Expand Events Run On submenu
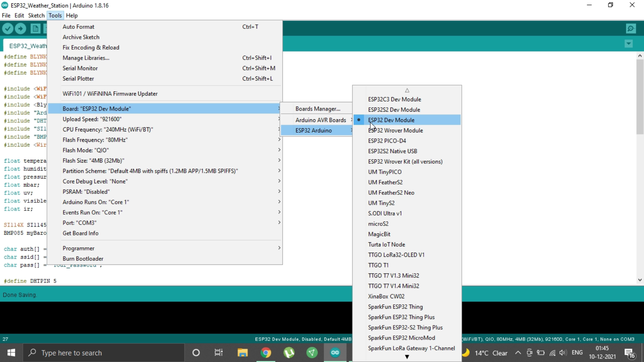Viewport: 644px width, 362px height. click(x=165, y=213)
